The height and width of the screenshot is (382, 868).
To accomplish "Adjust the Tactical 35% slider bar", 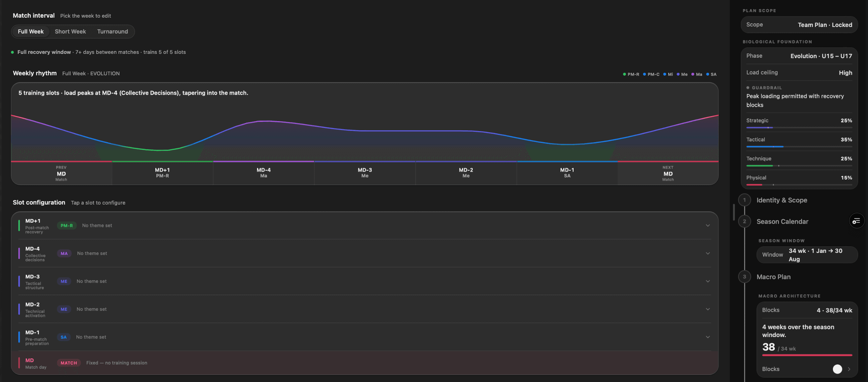I will coord(799,147).
